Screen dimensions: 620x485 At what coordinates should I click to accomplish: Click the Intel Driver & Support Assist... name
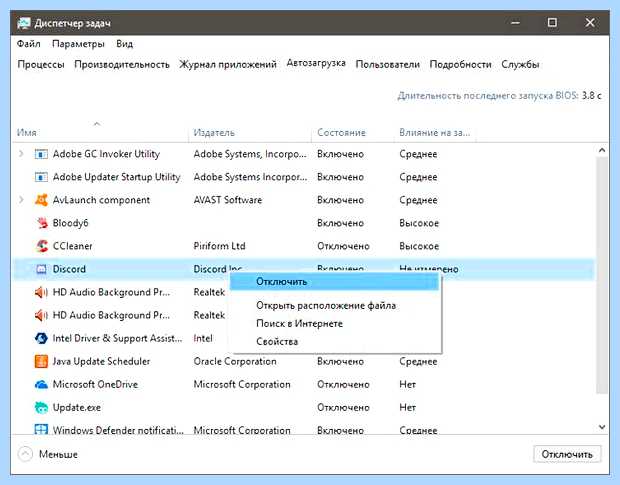[x=117, y=338]
